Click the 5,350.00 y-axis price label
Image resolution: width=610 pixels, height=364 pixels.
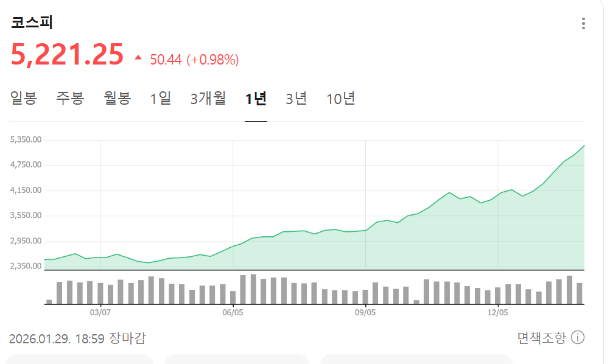pos(26,139)
